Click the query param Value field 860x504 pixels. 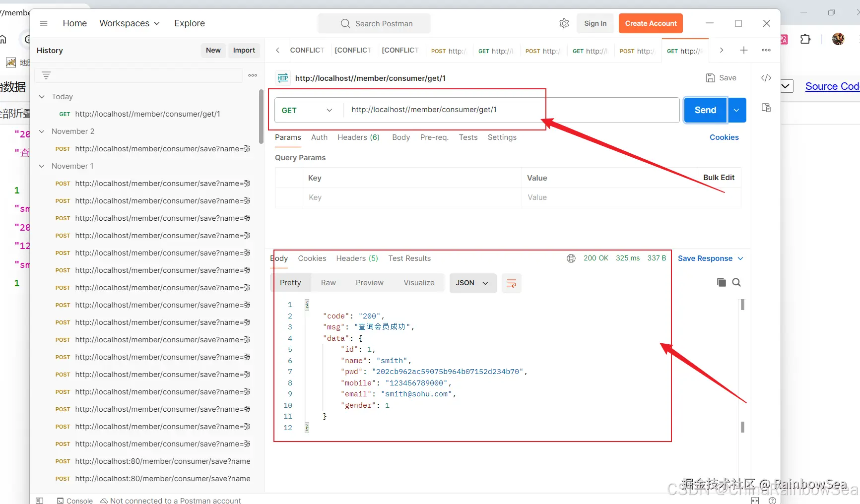pos(631,197)
